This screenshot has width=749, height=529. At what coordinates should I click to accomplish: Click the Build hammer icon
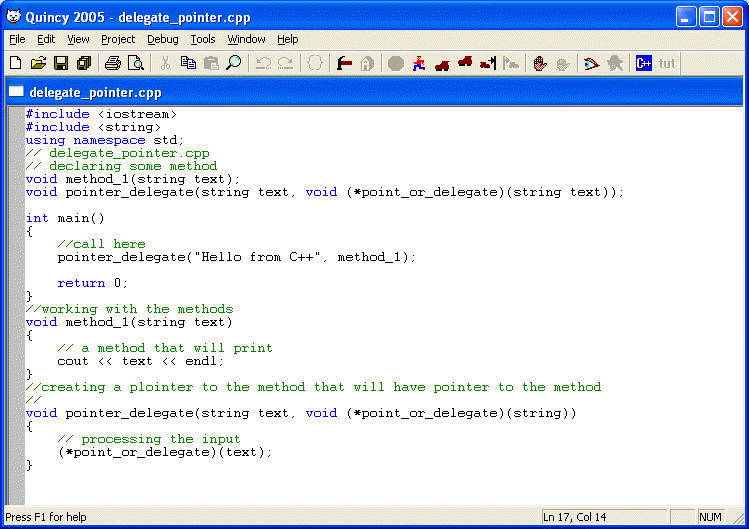tap(344, 63)
